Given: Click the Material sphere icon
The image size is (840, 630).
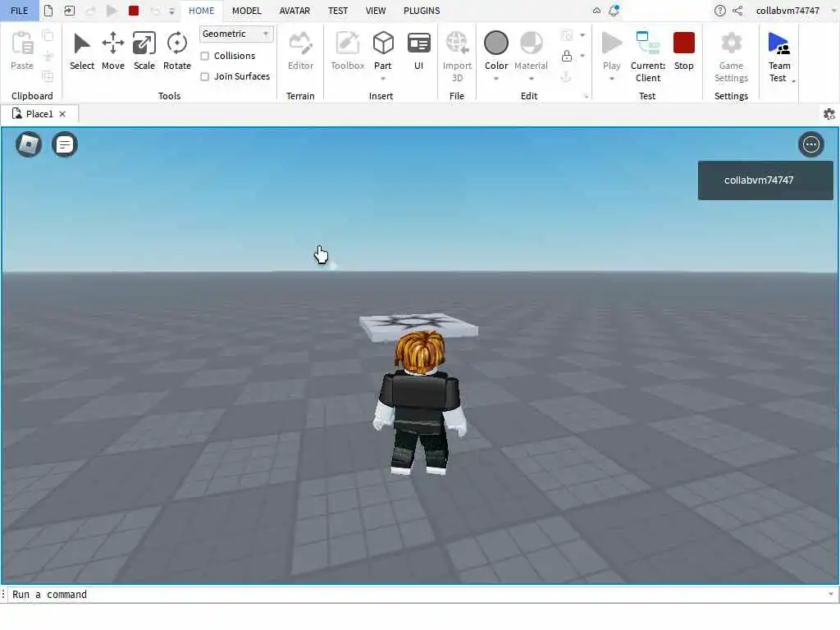Looking at the screenshot, I should pos(532,43).
